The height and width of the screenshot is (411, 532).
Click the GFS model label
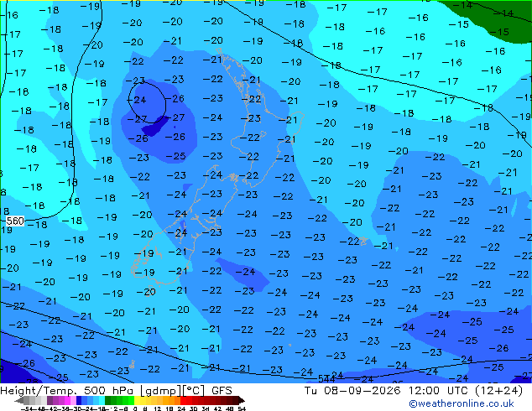pos(222,391)
